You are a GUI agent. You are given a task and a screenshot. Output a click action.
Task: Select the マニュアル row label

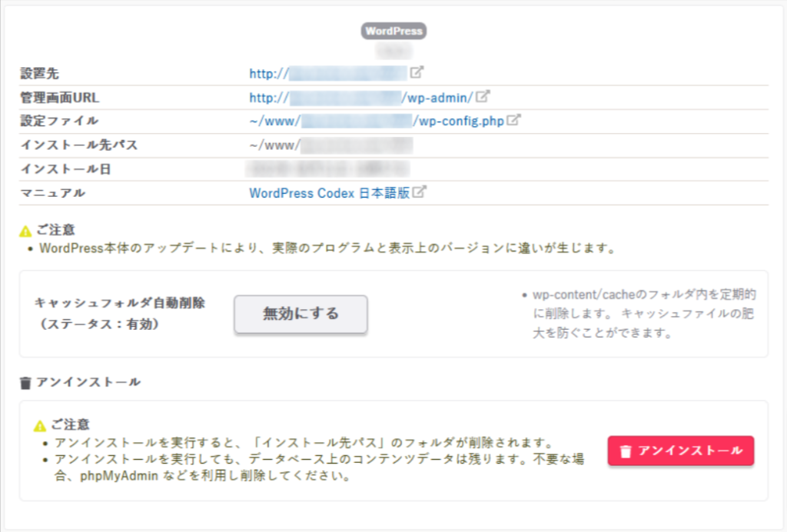(x=53, y=193)
